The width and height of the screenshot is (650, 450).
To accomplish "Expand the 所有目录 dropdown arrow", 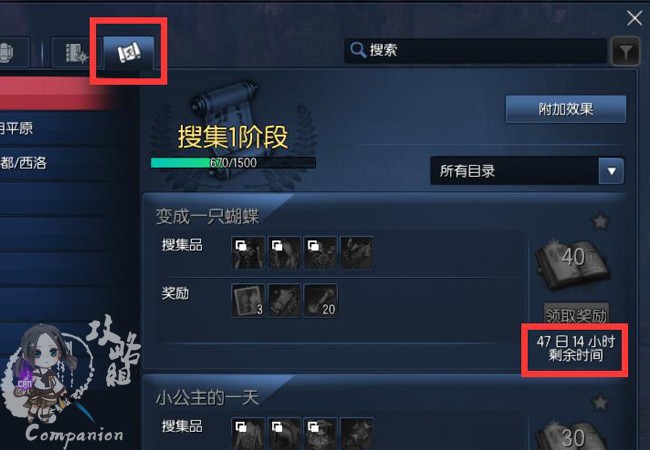I will (x=611, y=171).
